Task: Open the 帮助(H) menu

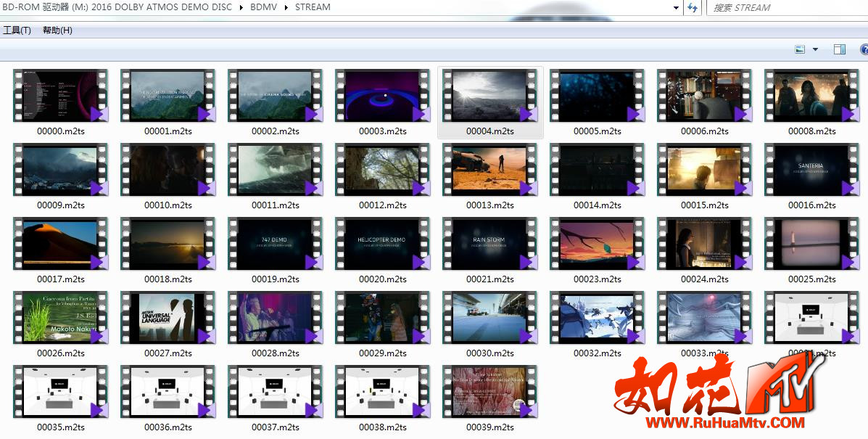Action: (x=57, y=30)
